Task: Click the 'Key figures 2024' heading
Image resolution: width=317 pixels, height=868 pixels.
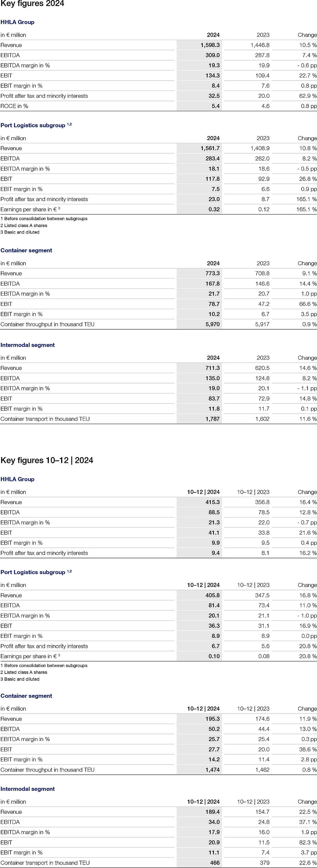Action: (32, 4)
